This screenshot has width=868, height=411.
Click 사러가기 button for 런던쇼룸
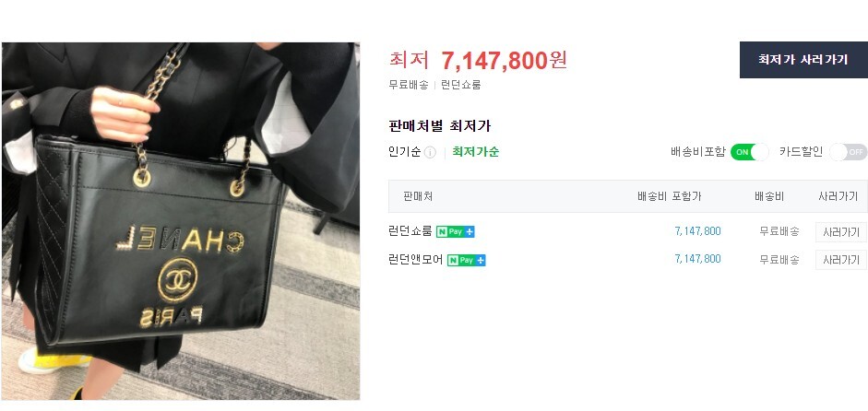841,232
